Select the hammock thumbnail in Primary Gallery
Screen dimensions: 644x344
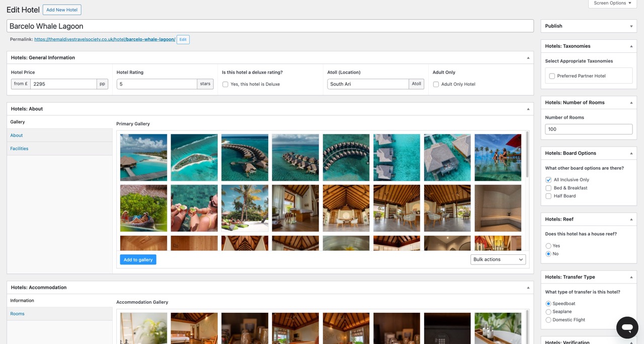[x=143, y=208]
